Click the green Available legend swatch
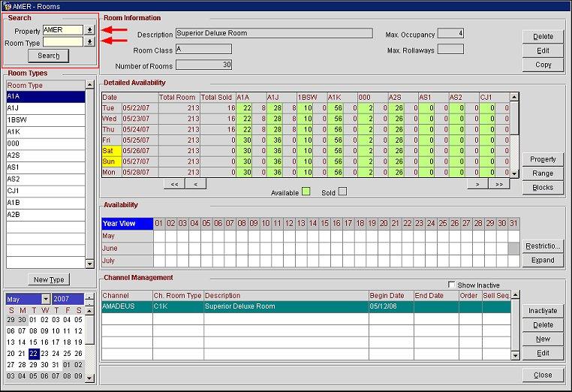The height and width of the screenshot is (392, 572). click(306, 193)
